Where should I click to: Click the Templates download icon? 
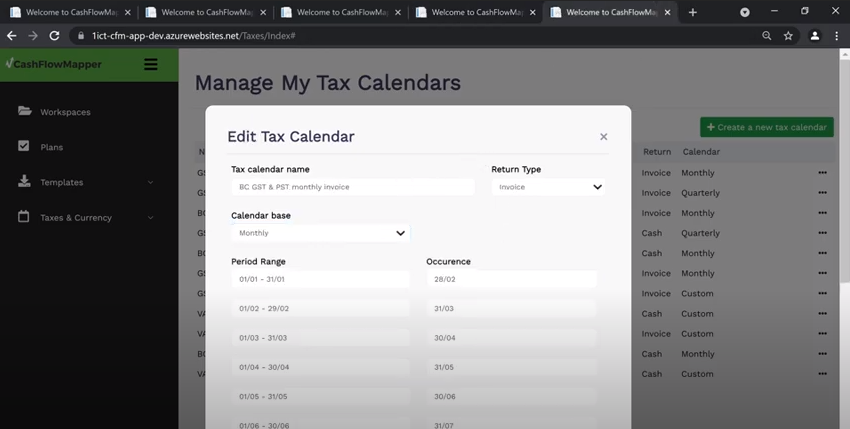[x=24, y=181]
